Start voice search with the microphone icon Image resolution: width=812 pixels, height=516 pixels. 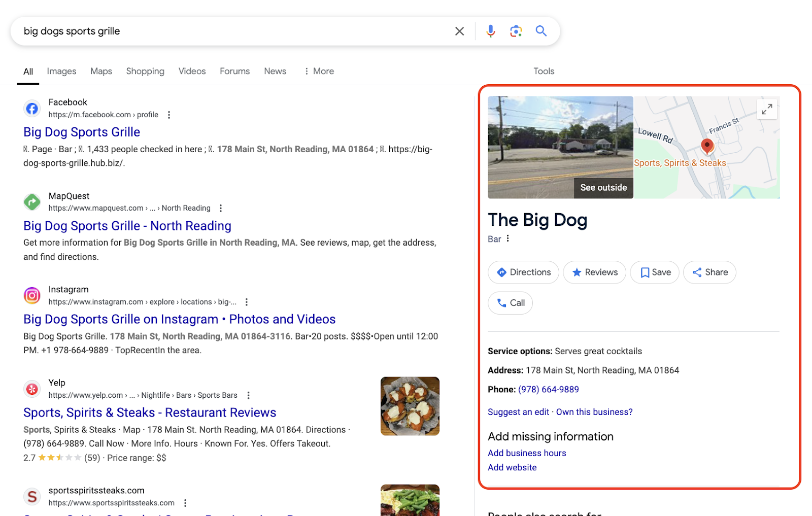490,31
